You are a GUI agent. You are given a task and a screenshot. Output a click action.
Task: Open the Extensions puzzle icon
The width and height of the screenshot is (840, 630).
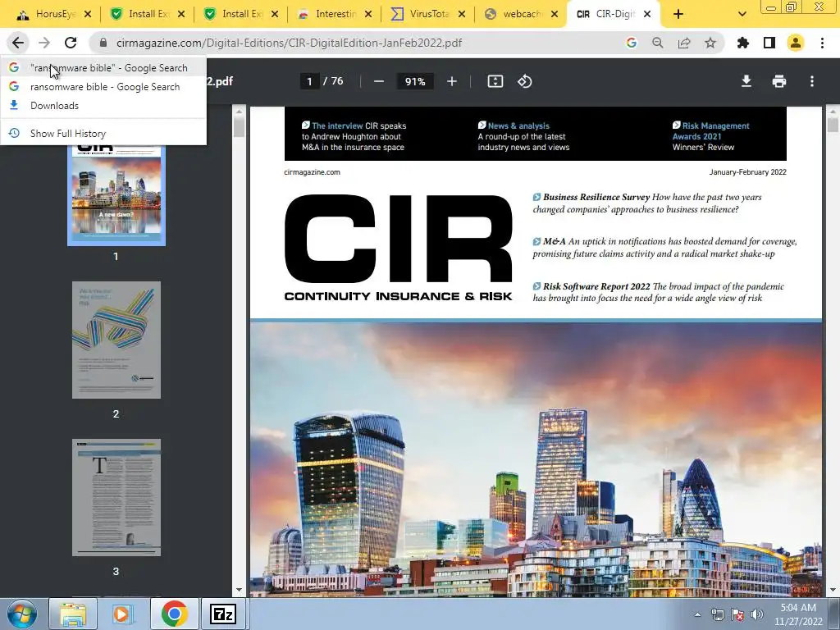743,43
